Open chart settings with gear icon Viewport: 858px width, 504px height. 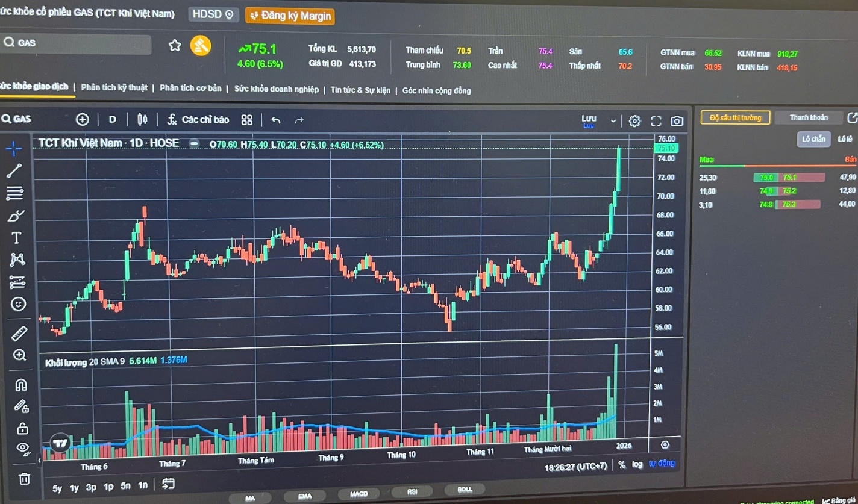click(634, 119)
